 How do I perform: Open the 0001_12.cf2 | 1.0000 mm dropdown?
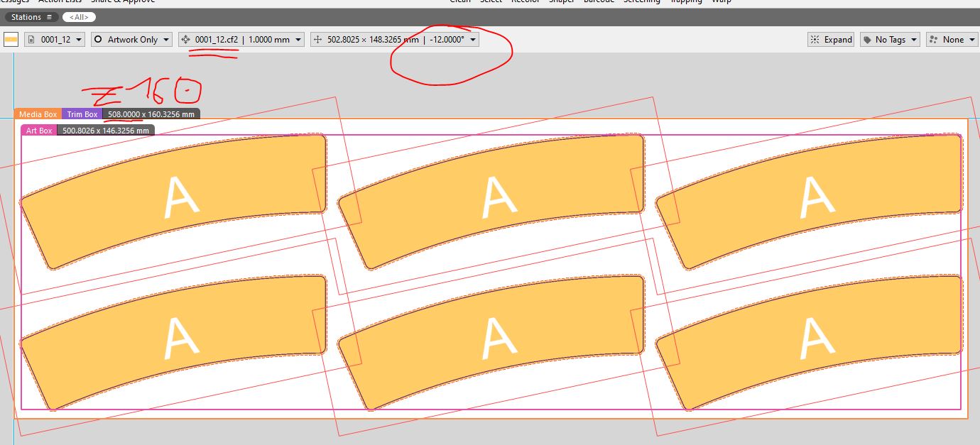(x=241, y=40)
